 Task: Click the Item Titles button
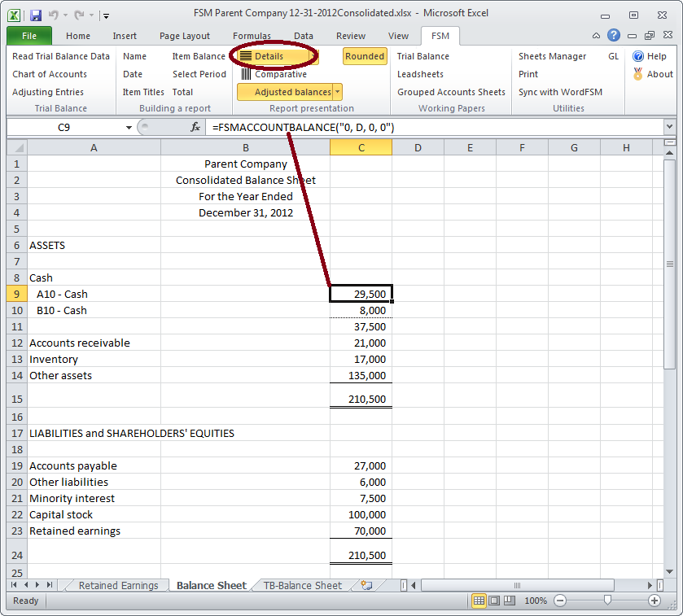coord(143,92)
